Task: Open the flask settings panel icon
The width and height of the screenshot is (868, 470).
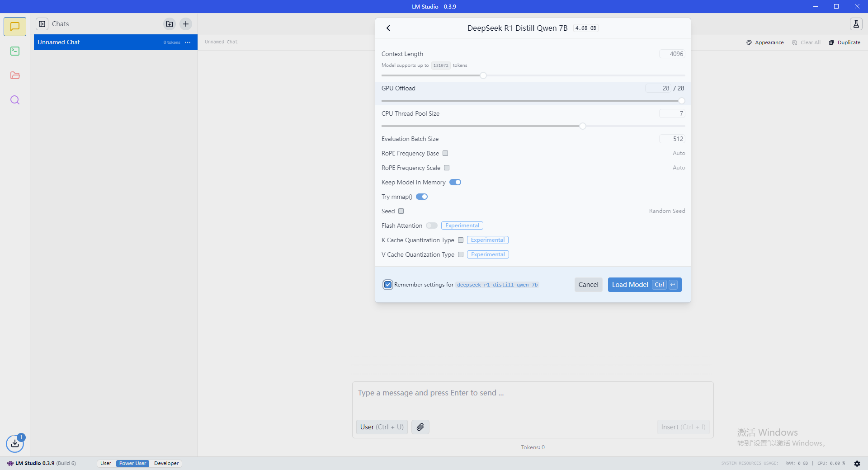Action: coord(856,24)
